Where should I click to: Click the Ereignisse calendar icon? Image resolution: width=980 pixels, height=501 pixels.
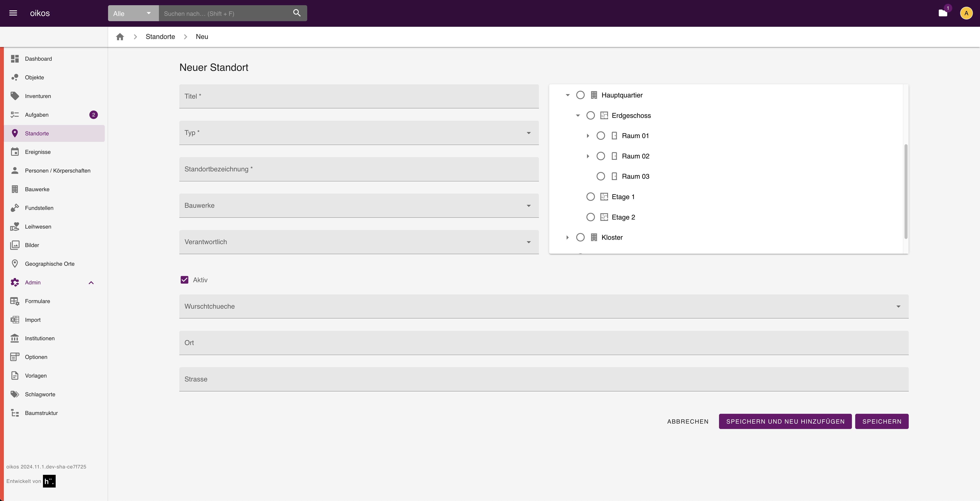click(15, 152)
